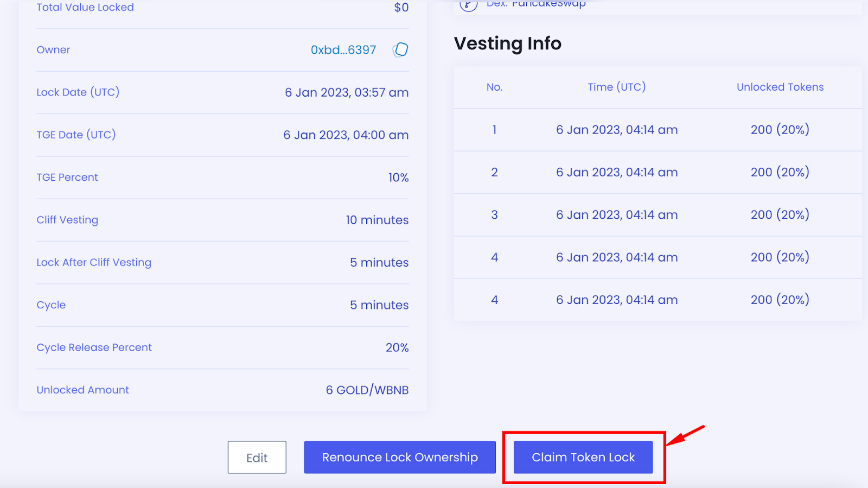Screen dimensions: 868x488
Task: Click '200 (20%)' in vesting row 1
Action: tap(780, 130)
